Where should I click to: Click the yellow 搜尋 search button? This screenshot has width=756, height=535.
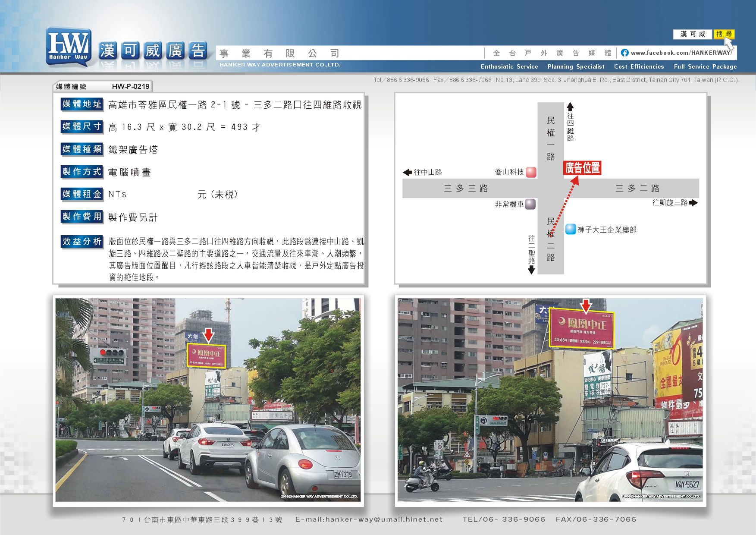coord(724,34)
